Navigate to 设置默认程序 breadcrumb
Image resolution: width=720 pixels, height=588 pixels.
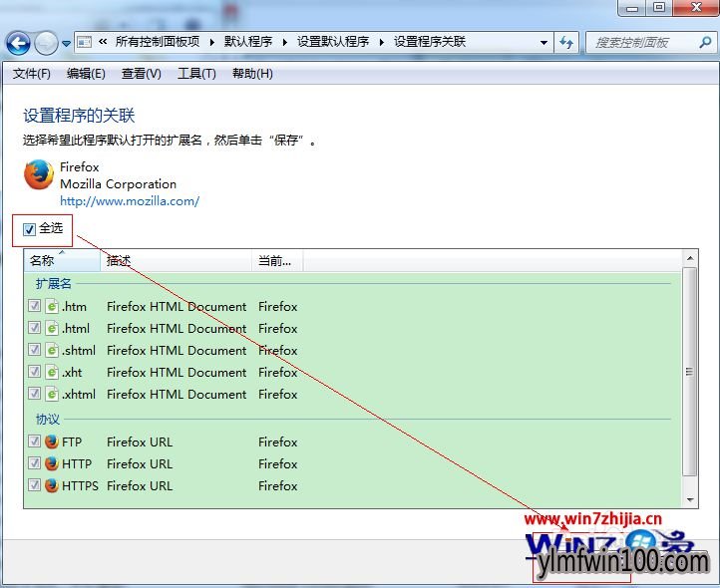[x=333, y=42]
